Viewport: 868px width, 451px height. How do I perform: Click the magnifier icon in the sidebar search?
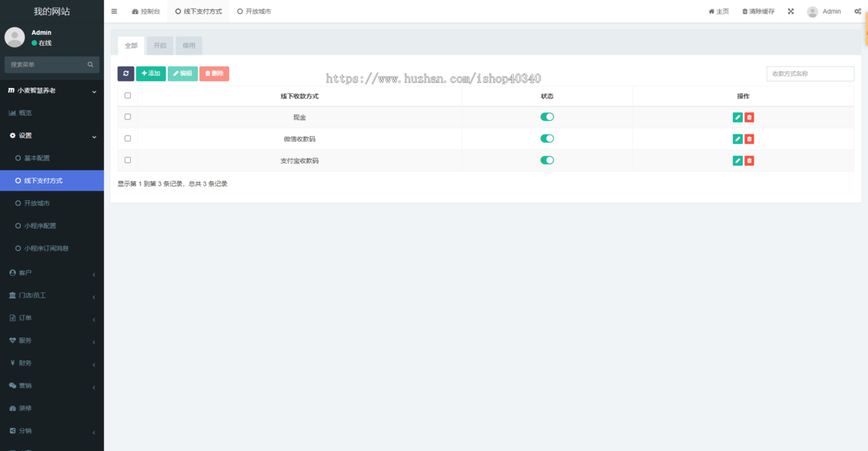pyautogui.click(x=90, y=64)
